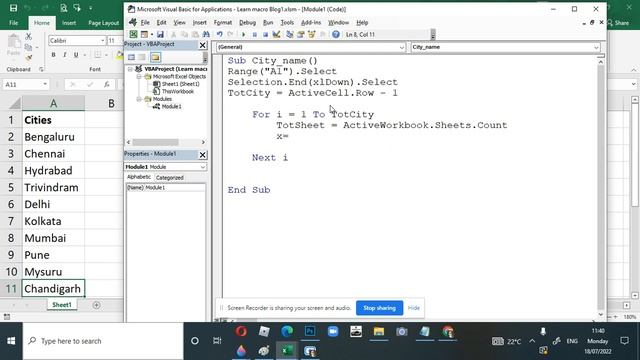Click the Excel Page Layout ribbon tab

pyautogui.click(x=104, y=23)
